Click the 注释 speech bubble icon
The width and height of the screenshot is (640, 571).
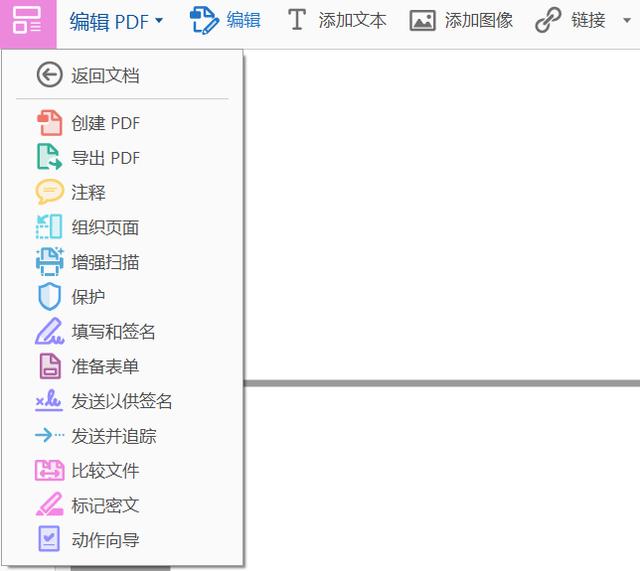[x=49, y=191]
